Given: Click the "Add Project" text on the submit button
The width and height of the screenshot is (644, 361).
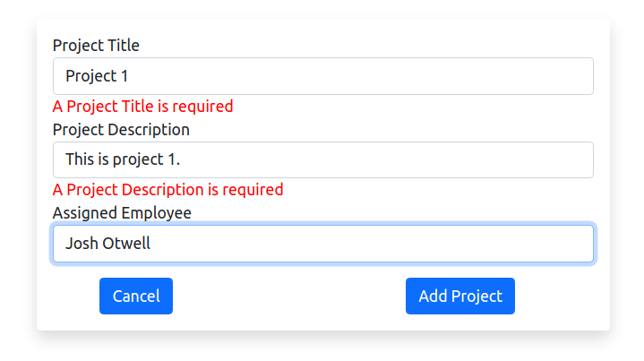Looking at the screenshot, I should (460, 297).
